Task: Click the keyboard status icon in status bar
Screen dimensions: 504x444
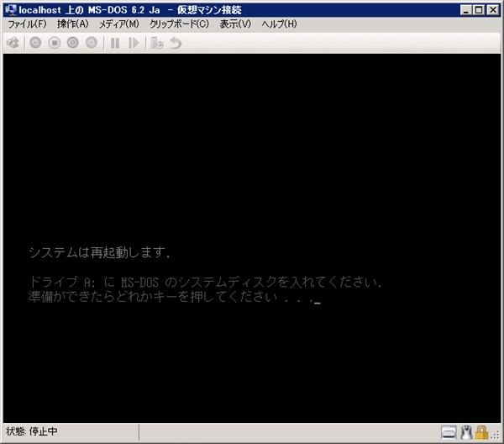Action: point(449,432)
